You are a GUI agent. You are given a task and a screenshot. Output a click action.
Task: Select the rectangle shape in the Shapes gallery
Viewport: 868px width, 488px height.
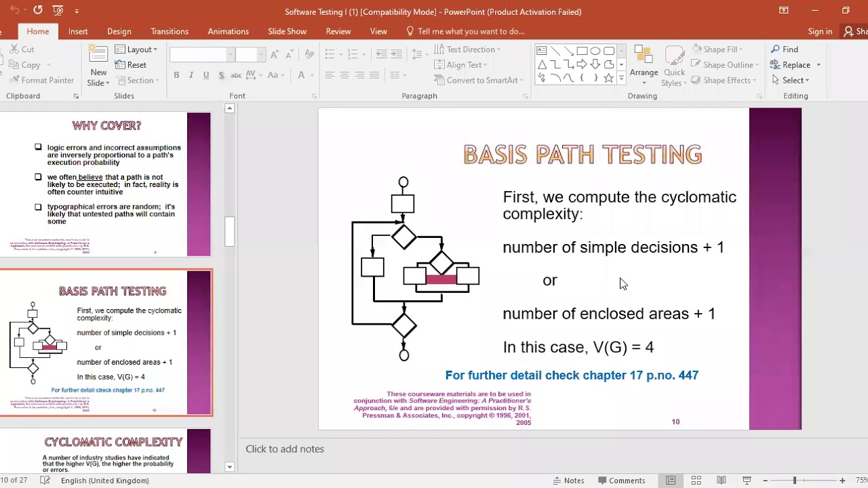point(582,51)
